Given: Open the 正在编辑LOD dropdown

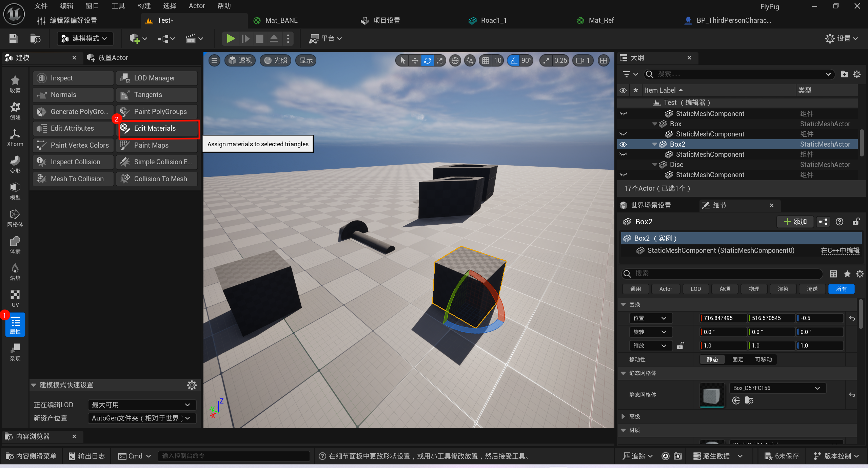Looking at the screenshot, I should [x=141, y=405].
